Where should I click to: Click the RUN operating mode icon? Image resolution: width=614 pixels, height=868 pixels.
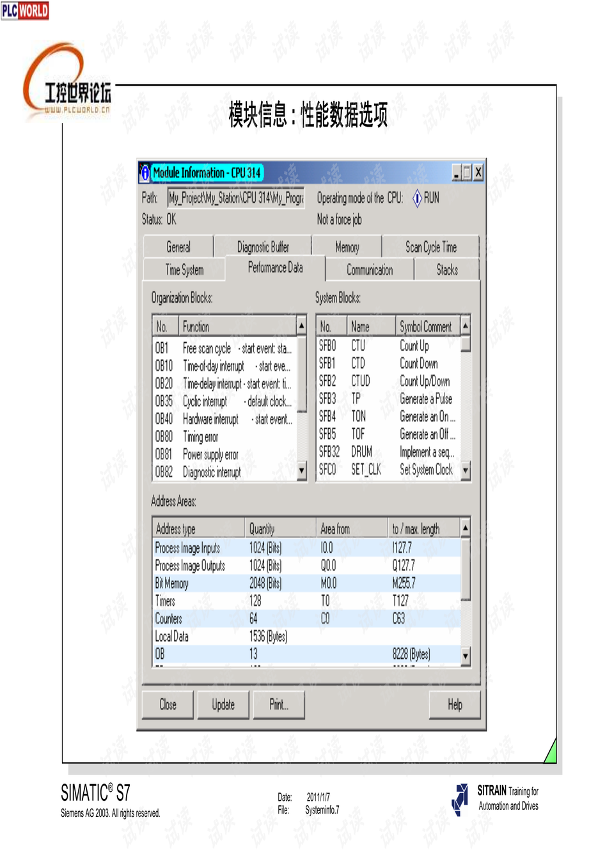click(417, 198)
